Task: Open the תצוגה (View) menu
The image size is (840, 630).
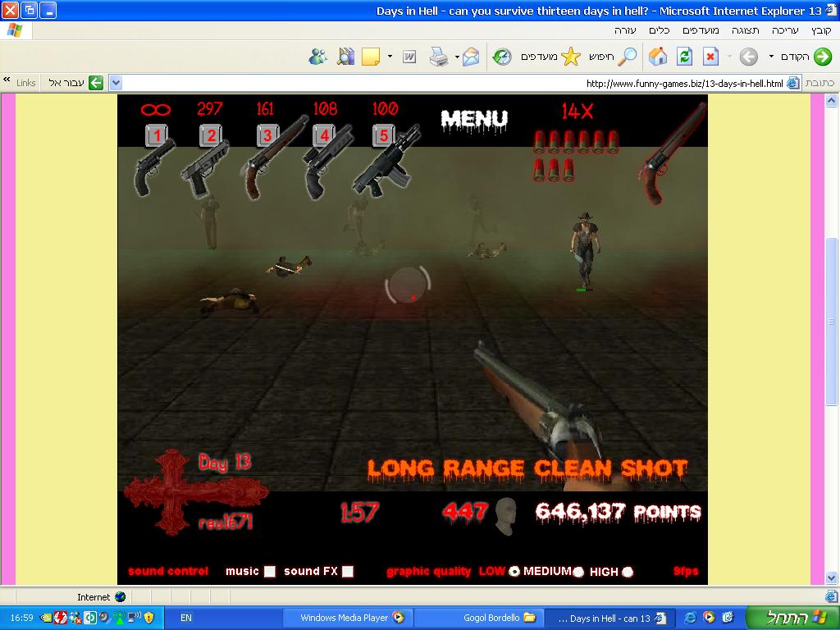Action: (746, 30)
